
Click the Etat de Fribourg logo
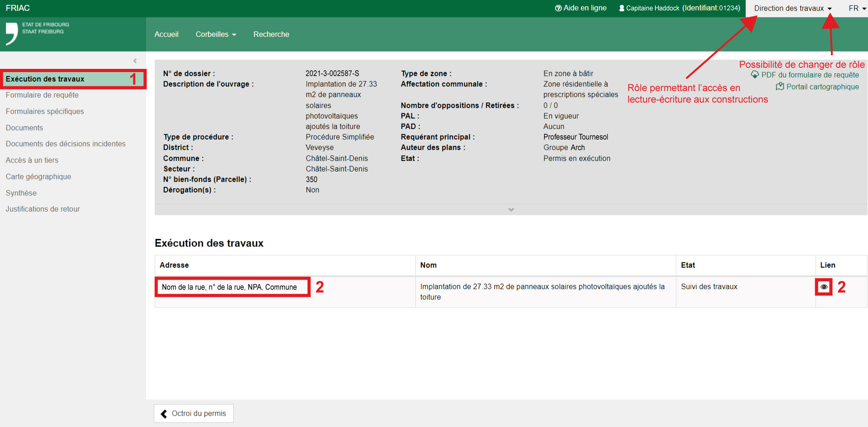coord(37,33)
